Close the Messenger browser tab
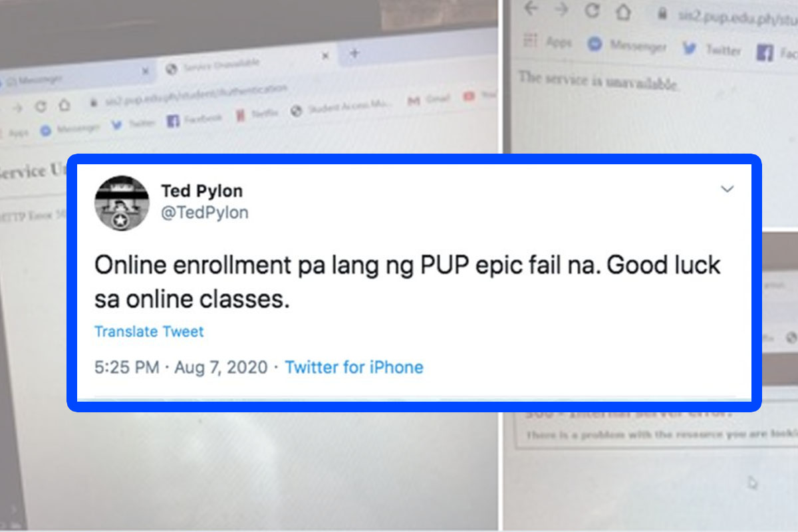Screen dimensions: 798x532 [x=145, y=71]
